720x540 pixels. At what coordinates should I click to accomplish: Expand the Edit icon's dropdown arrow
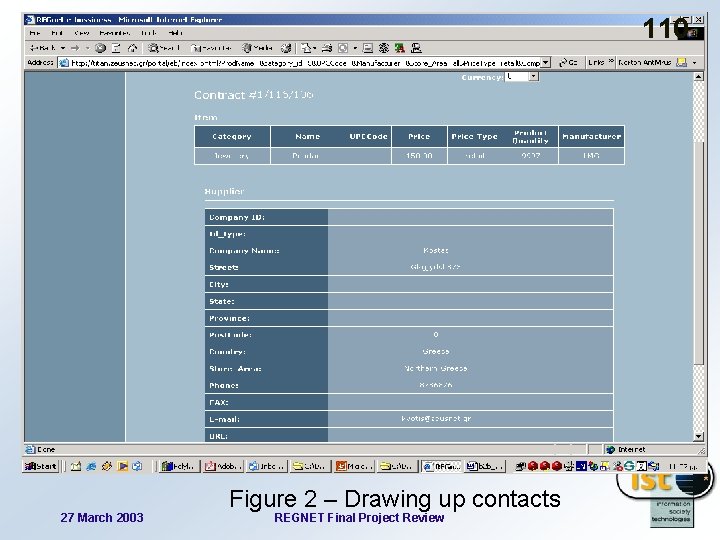pos(355,48)
